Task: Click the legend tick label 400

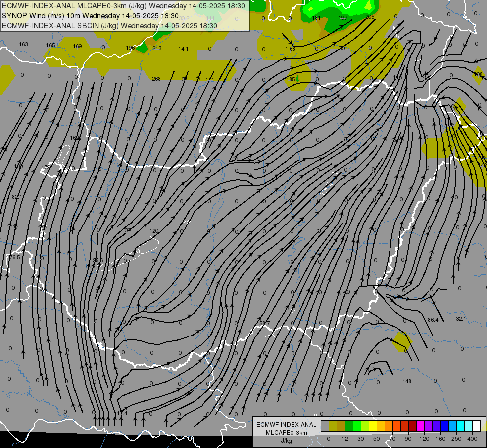Action: coord(472,439)
